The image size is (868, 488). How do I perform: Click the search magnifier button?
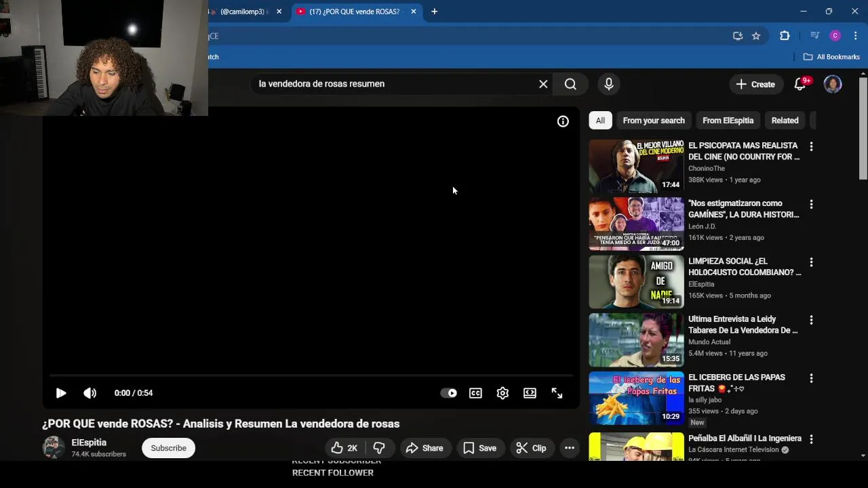pos(570,84)
